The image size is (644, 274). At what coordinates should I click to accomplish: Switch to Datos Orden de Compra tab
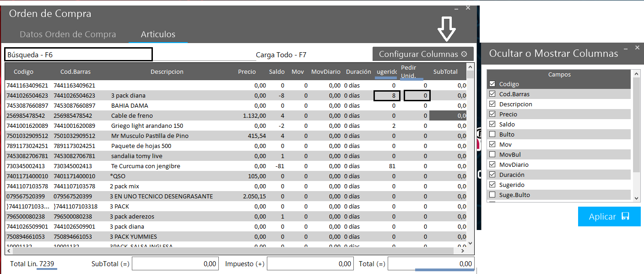click(x=68, y=34)
